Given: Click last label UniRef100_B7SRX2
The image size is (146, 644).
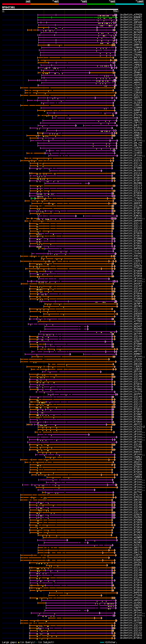Looking at the screenshot, I should point(131,638).
